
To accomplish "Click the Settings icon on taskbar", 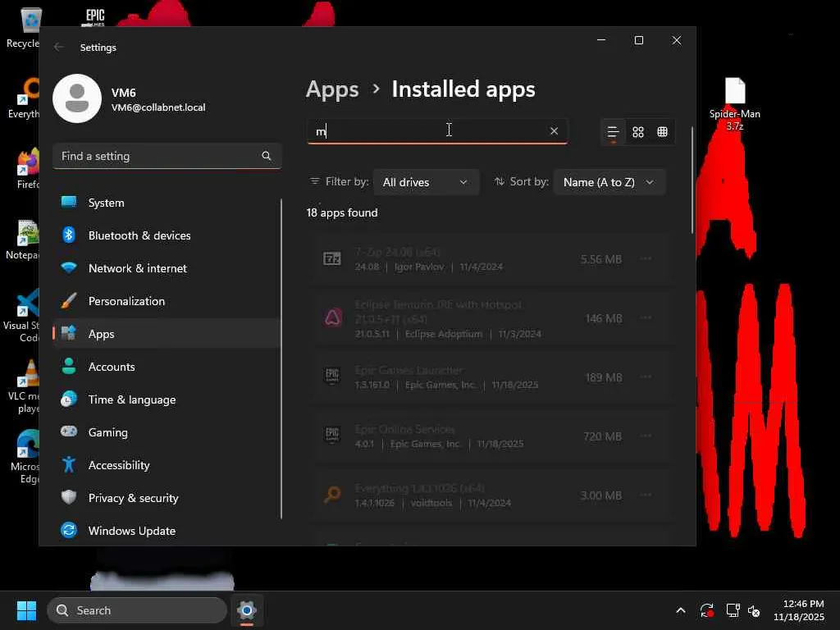I will (246, 610).
